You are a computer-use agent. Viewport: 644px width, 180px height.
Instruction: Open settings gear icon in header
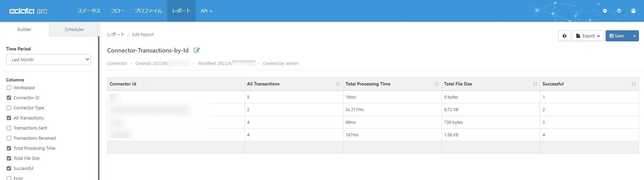tap(605, 11)
